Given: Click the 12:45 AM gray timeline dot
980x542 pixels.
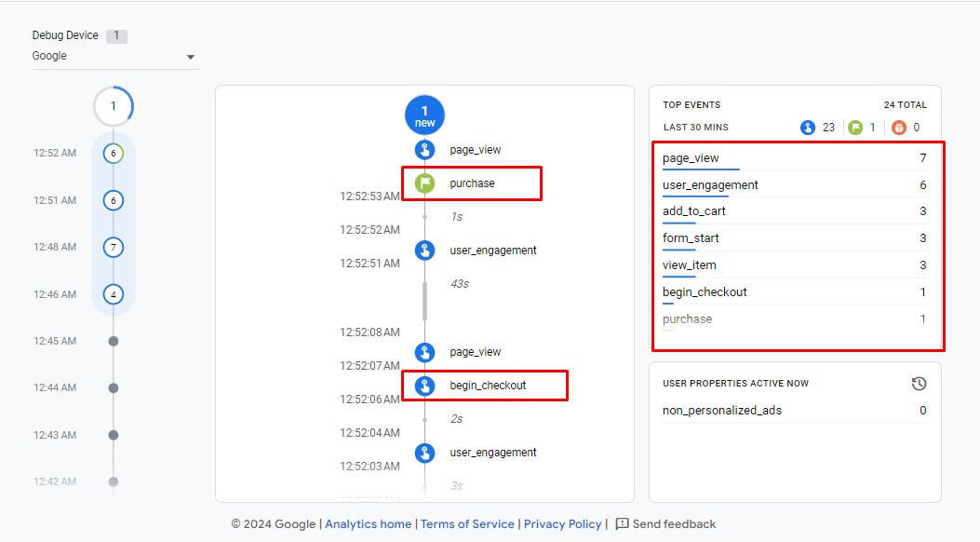Looking at the screenshot, I should 114,342.
